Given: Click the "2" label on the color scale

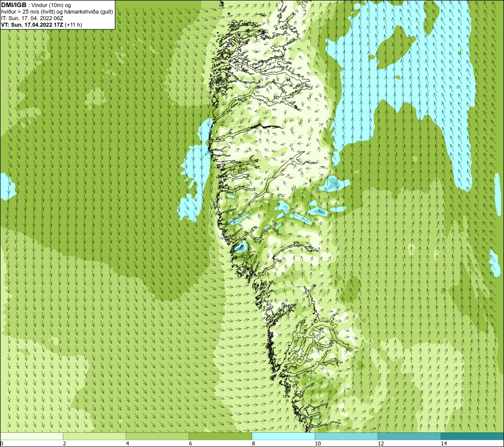Looking at the screenshot, I should click(65, 443).
